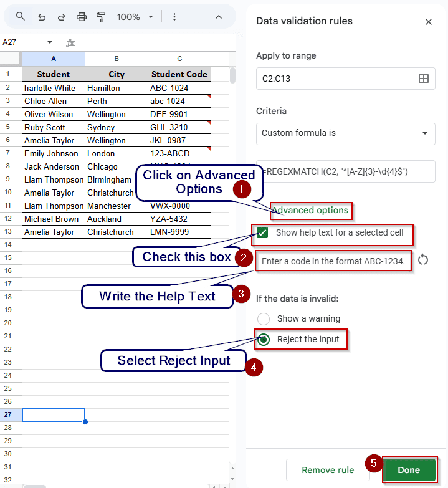Image resolution: width=448 pixels, height=488 pixels.
Task: Click the Emily Johnson cell
Action: coord(54,153)
